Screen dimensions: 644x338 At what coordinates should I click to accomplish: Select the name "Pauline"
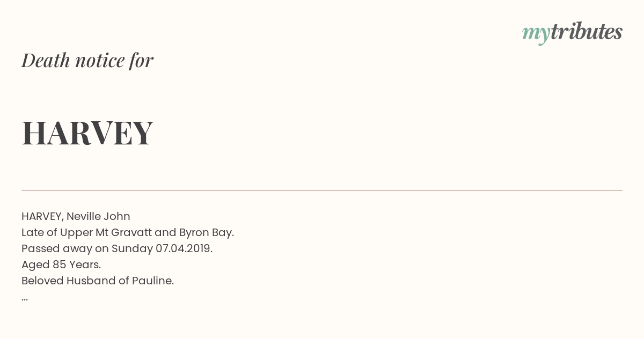coord(152,281)
